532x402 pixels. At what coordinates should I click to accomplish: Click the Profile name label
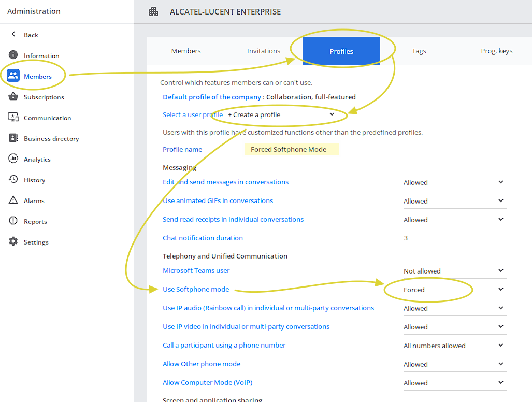tap(182, 149)
